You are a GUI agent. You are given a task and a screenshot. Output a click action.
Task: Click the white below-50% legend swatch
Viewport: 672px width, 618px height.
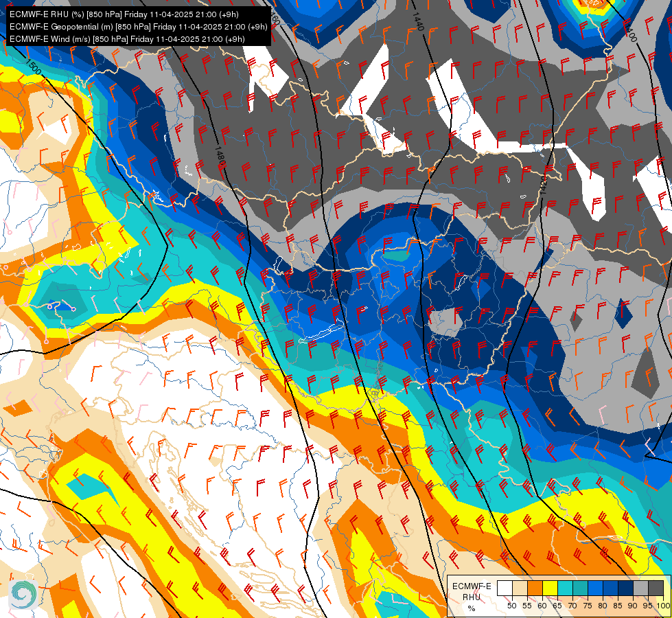tap(505, 588)
